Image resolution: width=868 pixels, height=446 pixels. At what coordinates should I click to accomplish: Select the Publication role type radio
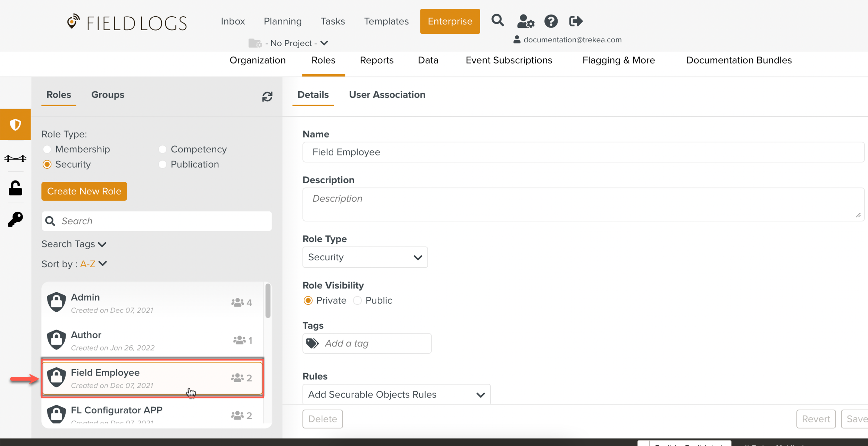click(162, 165)
